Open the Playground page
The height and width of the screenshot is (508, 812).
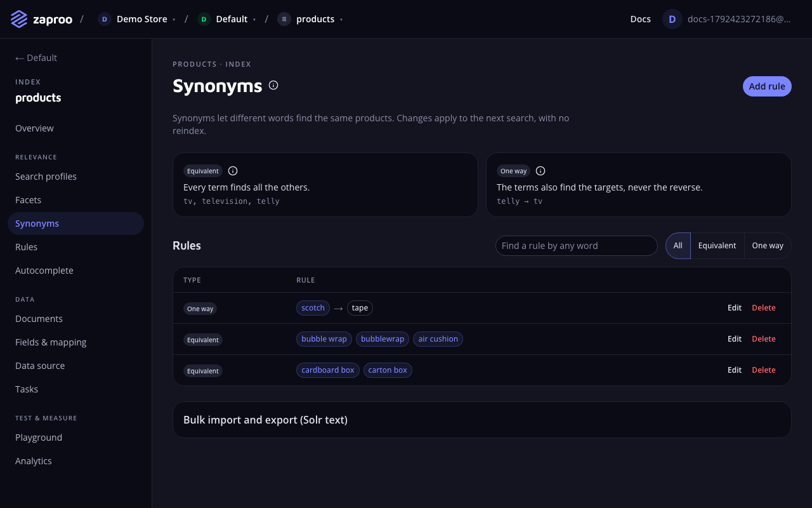[x=75, y=438]
